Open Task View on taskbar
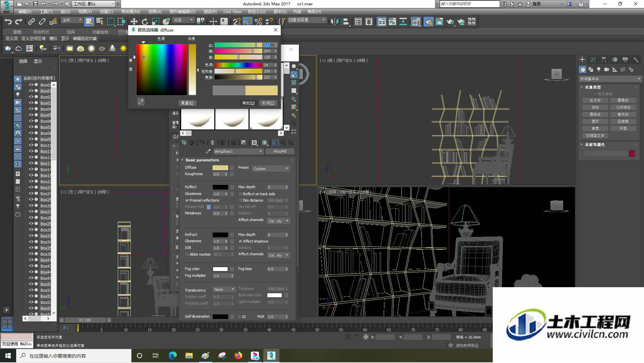 point(156,356)
